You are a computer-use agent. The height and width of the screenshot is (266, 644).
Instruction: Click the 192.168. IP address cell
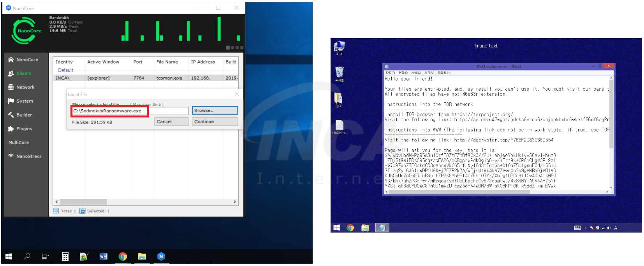201,78
